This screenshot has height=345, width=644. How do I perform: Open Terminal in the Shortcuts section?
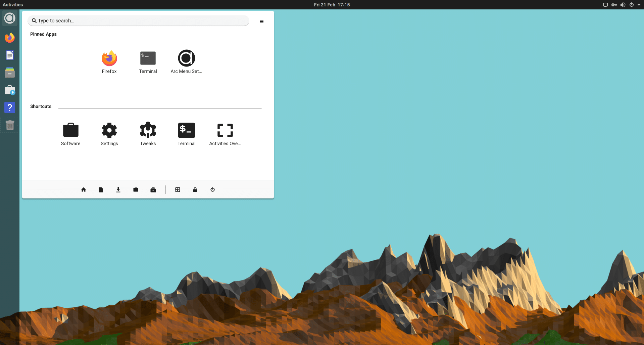click(187, 134)
